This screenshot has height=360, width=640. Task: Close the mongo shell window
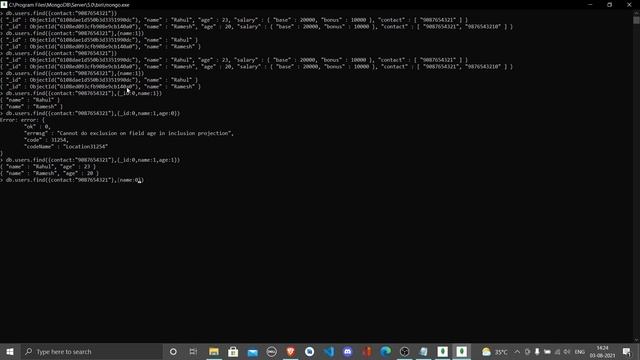629,4
